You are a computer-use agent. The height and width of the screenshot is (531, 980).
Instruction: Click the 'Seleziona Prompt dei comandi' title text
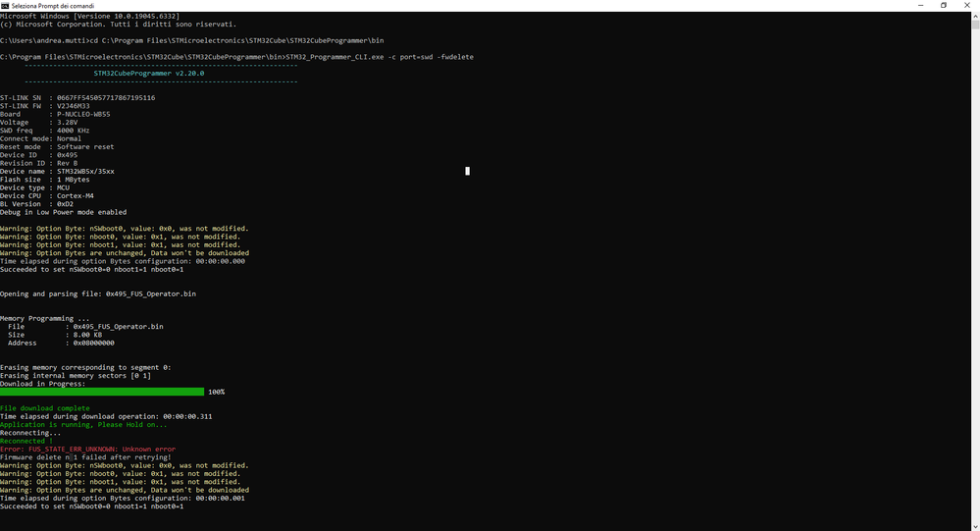coord(53,6)
